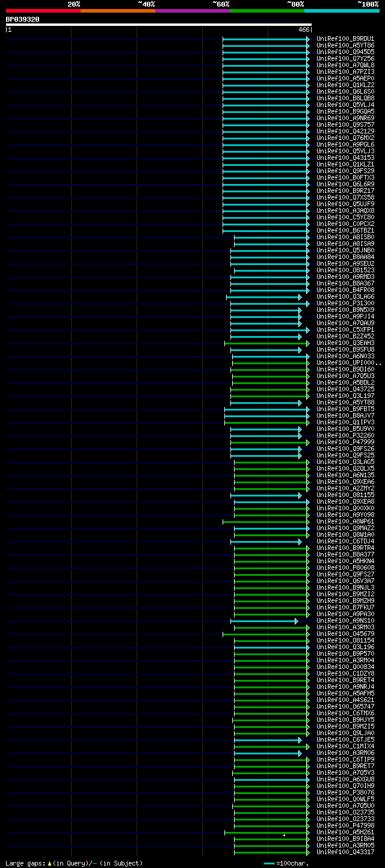Screen dimensions: 385x868
Task: Select the UniRef100_Q9XEA8 label
Action: [x=345, y=502]
